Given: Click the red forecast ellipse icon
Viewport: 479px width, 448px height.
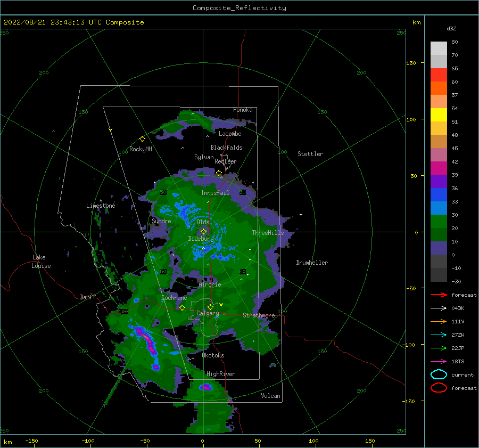Looking at the screenshot, I should (439, 388).
